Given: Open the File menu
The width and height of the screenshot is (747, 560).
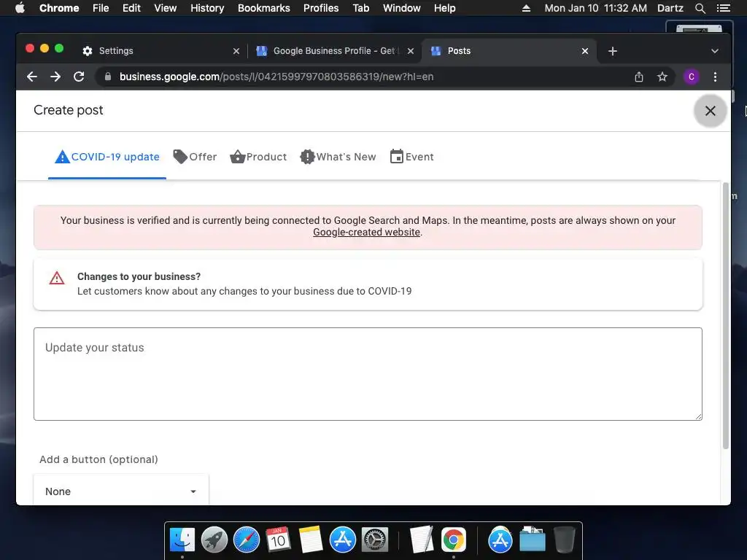Looking at the screenshot, I should (x=101, y=8).
